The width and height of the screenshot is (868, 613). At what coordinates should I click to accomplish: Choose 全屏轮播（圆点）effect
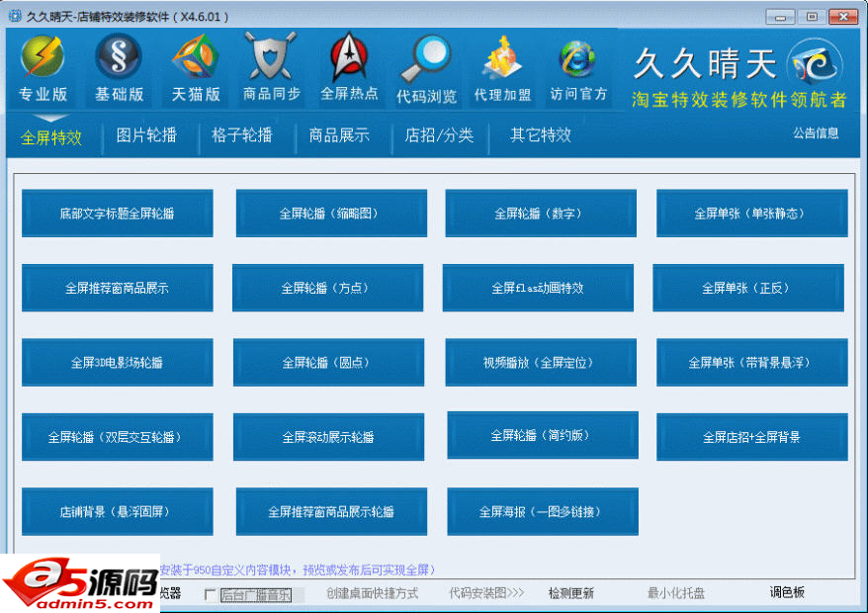pos(329,363)
